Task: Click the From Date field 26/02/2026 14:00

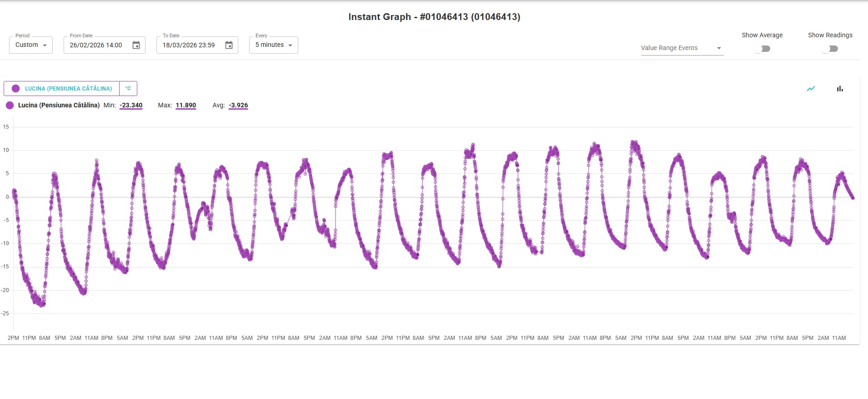Action: [x=96, y=45]
